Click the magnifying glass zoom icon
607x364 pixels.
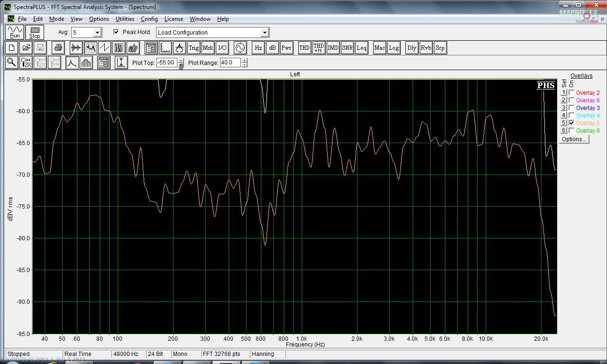coord(11,63)
